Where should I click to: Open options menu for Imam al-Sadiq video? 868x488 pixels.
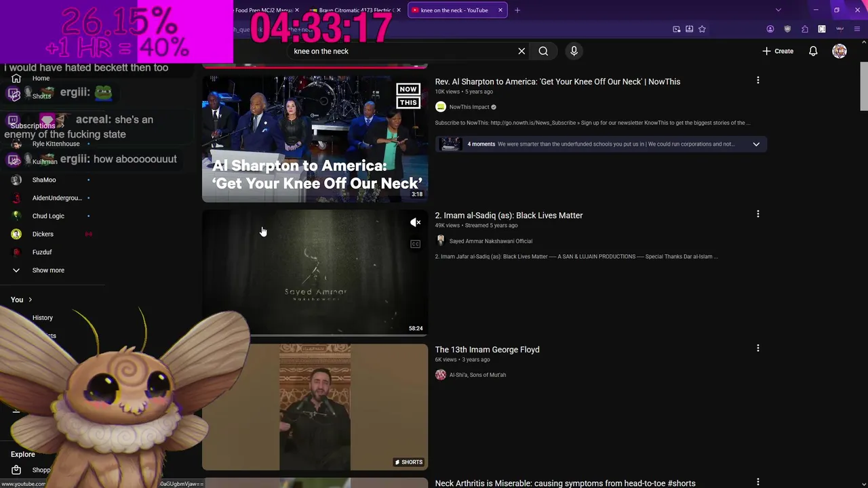[757, 214]
